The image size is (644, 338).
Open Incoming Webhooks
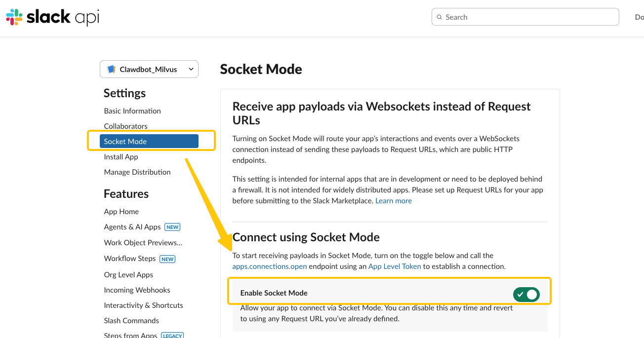137,290
